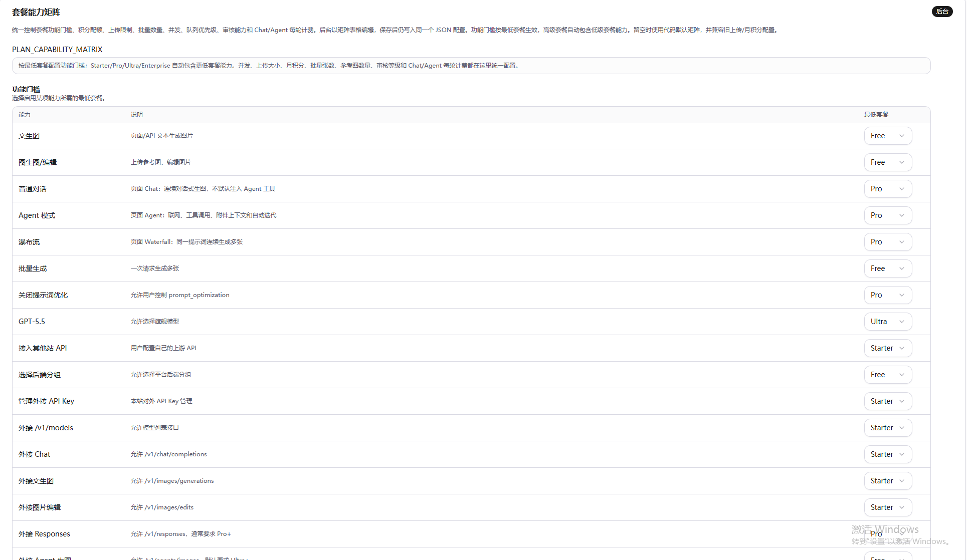Click the PLAN_CAPABILITY_MATRIX label
The height and width of the screenshot is (560, 973).
(57, 50)
